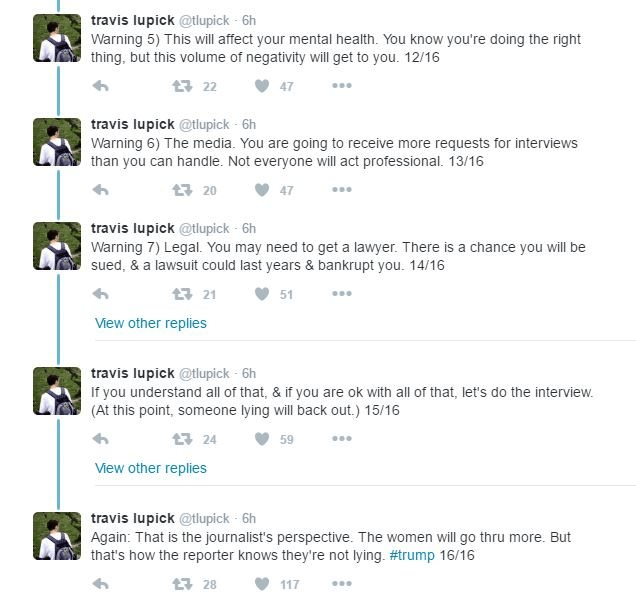Retweet the 15/16 tweet with 24 retweets
The width and height of the screenshot is (636, 601).
(x=182, y=439)
